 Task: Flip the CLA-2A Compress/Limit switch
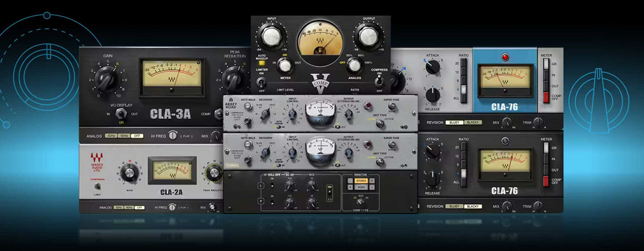tap(98, 186)
